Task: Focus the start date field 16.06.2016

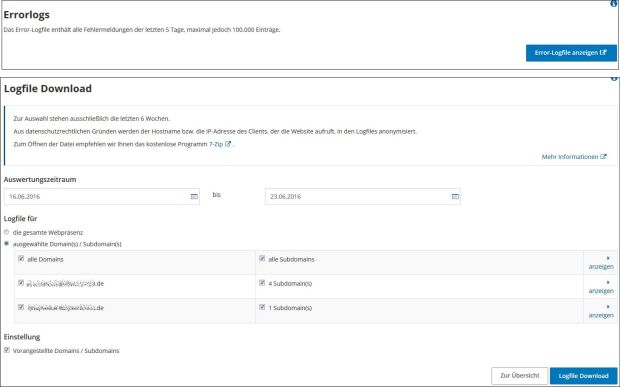Action: 102,196
